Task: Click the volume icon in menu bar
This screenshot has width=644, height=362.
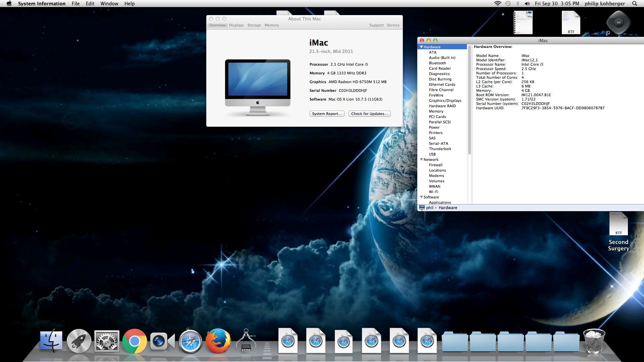Action: pos(527,4)
